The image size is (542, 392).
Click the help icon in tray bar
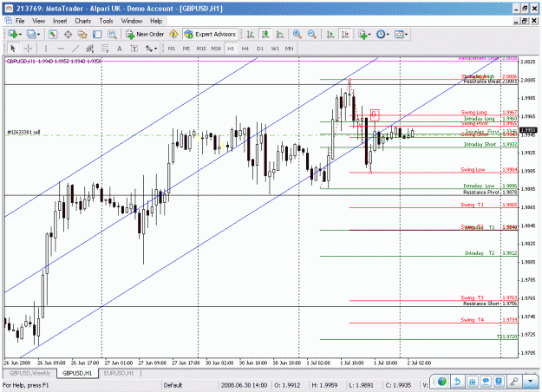[x=499, y=382]
